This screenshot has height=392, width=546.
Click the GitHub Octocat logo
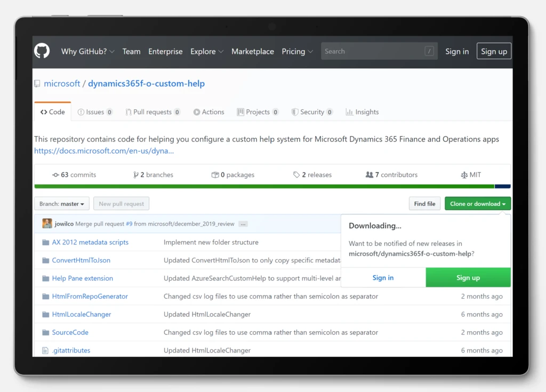42,51
